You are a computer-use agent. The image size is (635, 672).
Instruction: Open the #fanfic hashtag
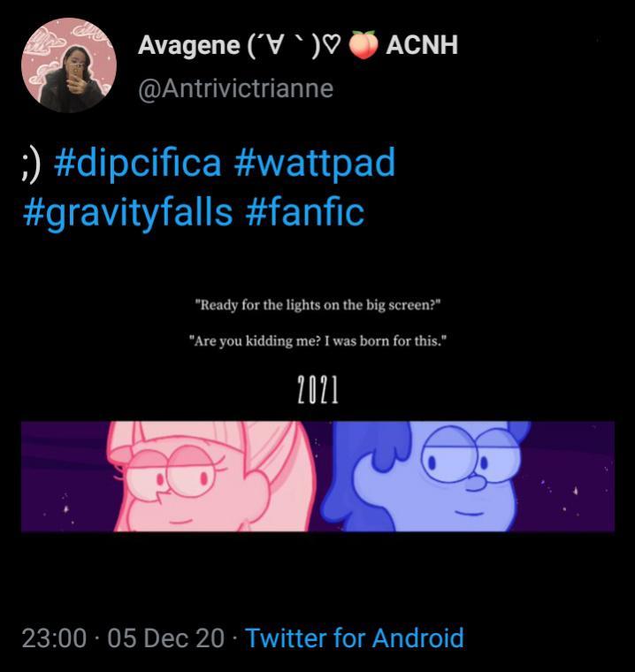point(305,211)
